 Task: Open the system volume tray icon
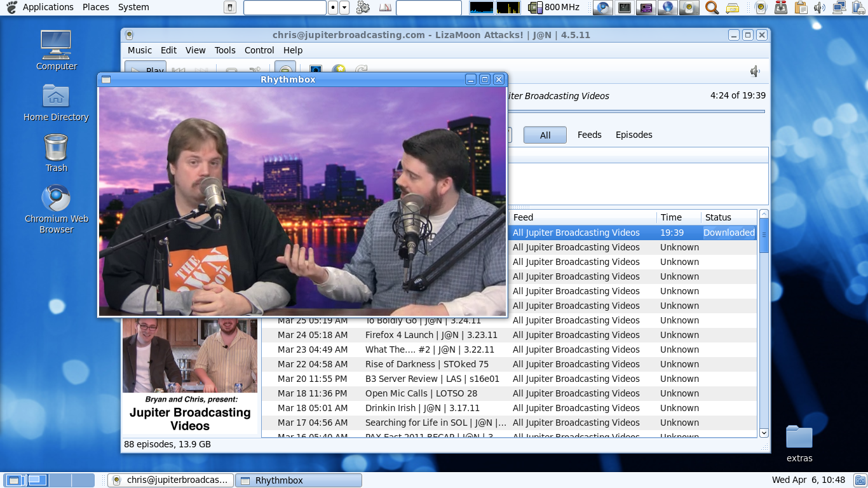click(820, 8)
